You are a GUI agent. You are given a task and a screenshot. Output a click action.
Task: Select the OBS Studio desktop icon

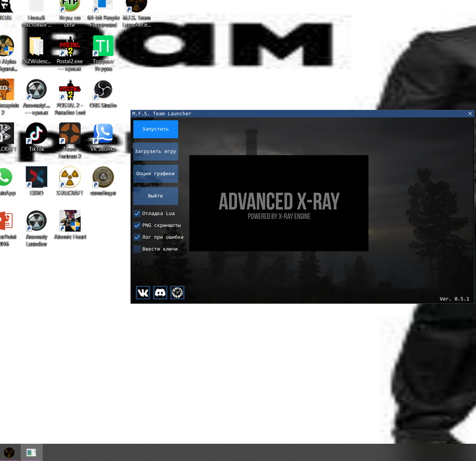(x=103, y=94)
